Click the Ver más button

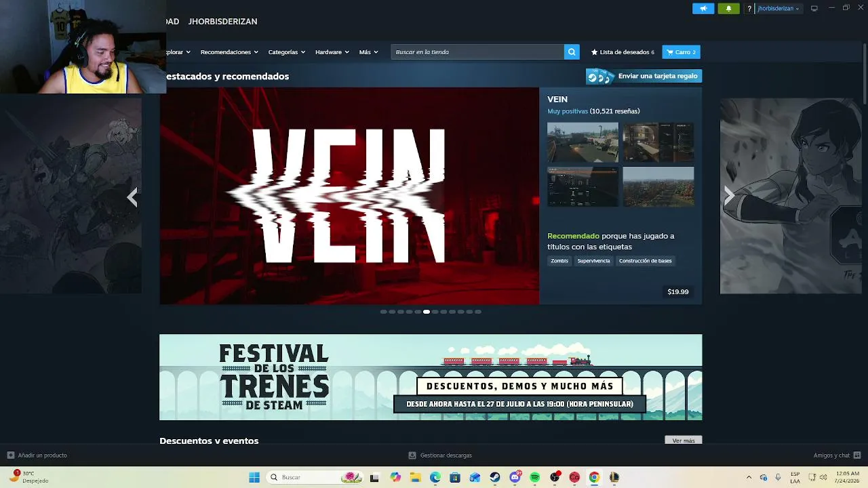point(684,441)
